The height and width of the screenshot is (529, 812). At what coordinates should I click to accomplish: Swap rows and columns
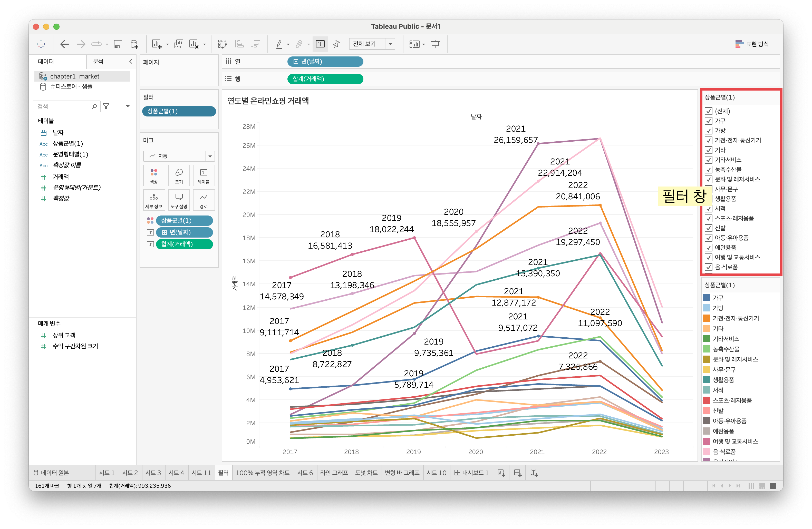[222, 44]
